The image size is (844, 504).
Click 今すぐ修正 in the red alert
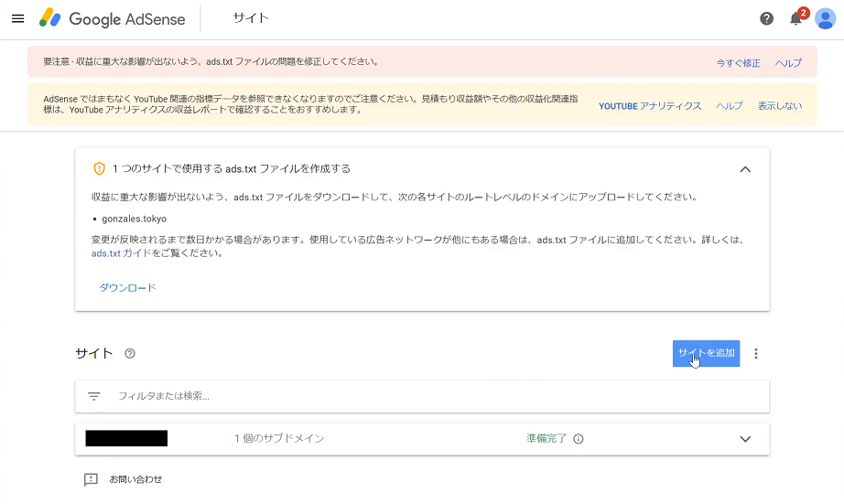click(x=738, y=63)
